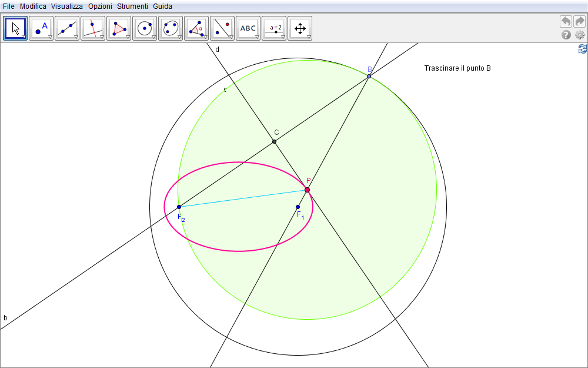This screenshot has height=368, width=588.
Task: Open the Strumenti menu
Action: (132, 6)
